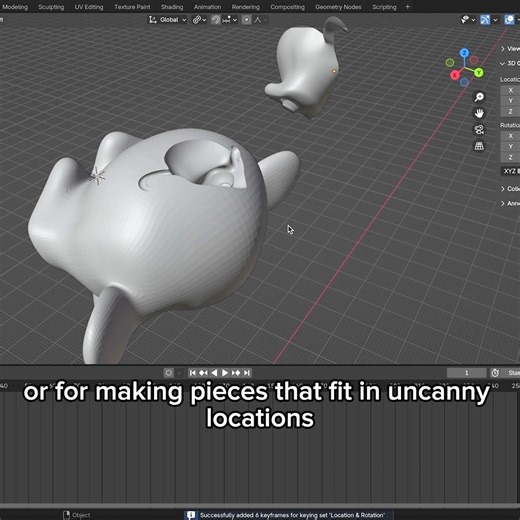Collapse the 3D Cursor panel
The width and height of the screenshot is (520, 520).
point(510,63)
